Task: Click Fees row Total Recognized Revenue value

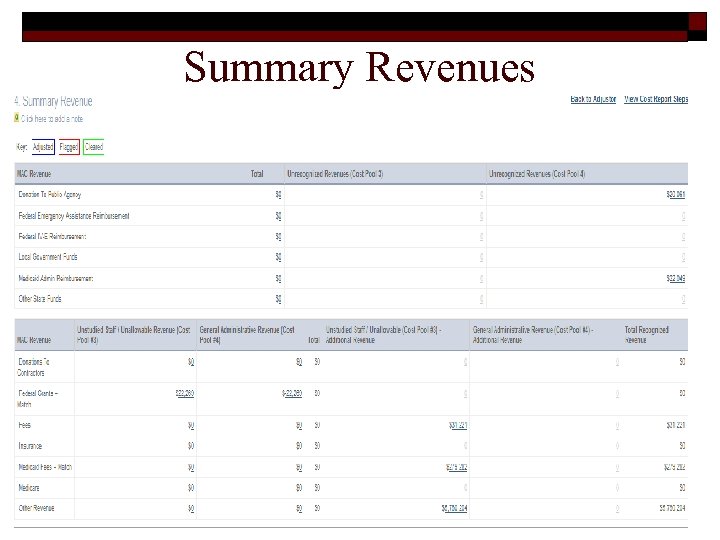Action: (x=675, y=426)
